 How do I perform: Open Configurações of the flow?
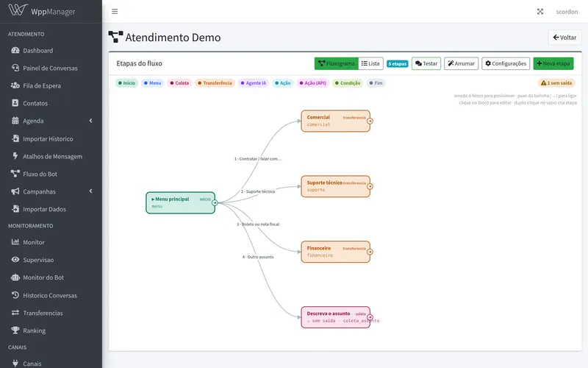[506, 63]
